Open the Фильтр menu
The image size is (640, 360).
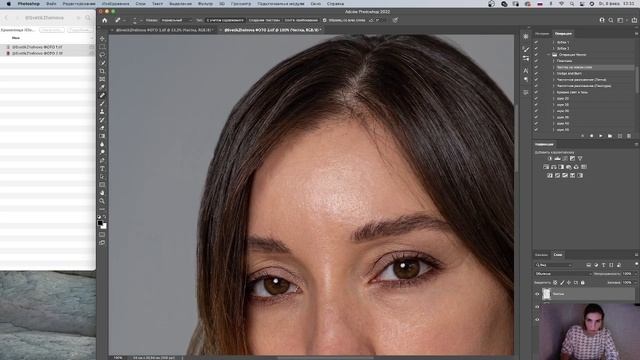point(205,4)
